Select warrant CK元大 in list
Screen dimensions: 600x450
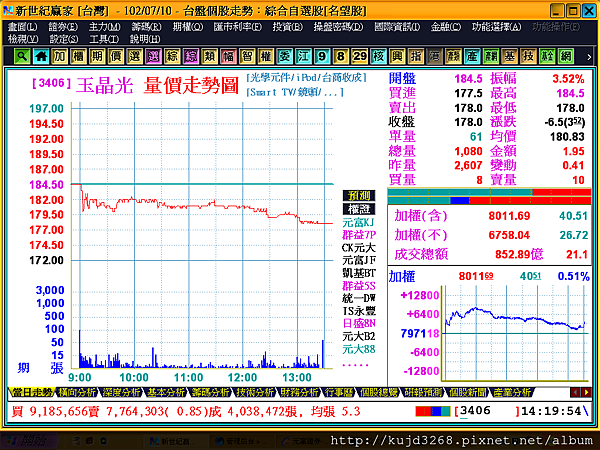click(x=359, y=248)
